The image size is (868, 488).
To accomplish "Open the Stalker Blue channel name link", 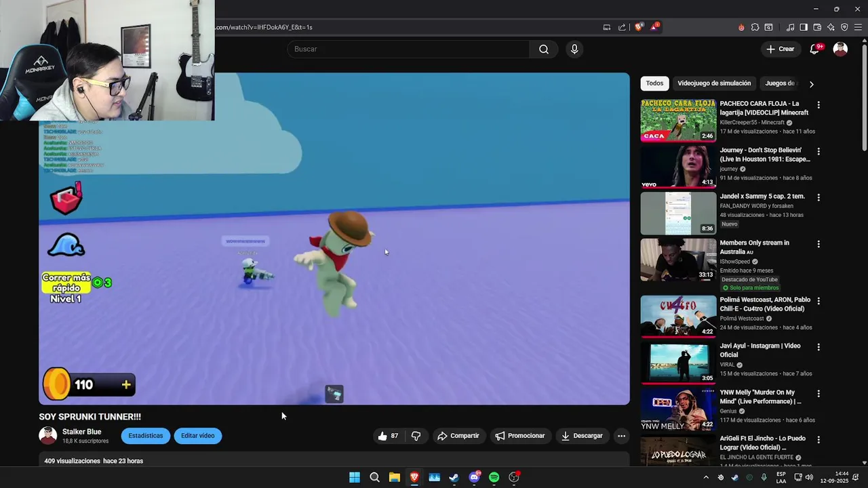I will pos(81,432).
